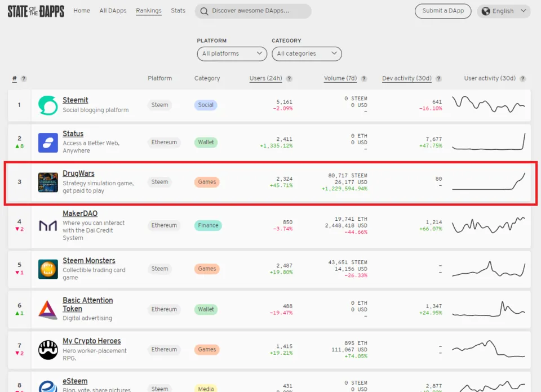This screenshot has width=541, height=392.
Task: Click the "7,677" Status dev activity value
Action: pyautogui.click(x=434, y=139)
